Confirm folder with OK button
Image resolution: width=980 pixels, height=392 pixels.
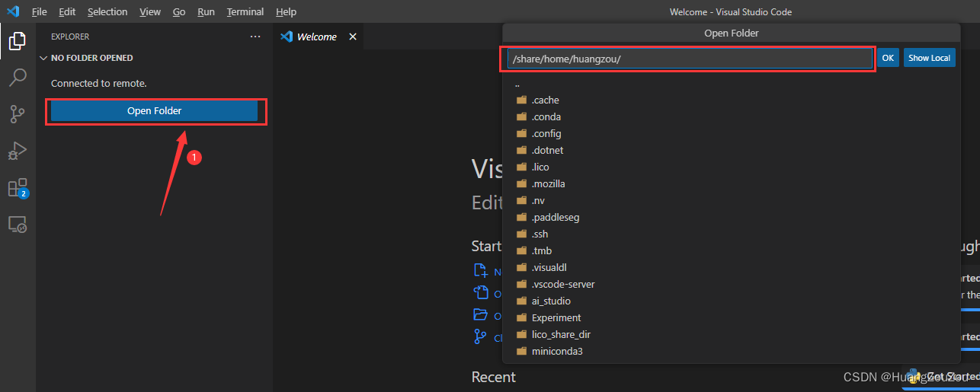point(888,58)
